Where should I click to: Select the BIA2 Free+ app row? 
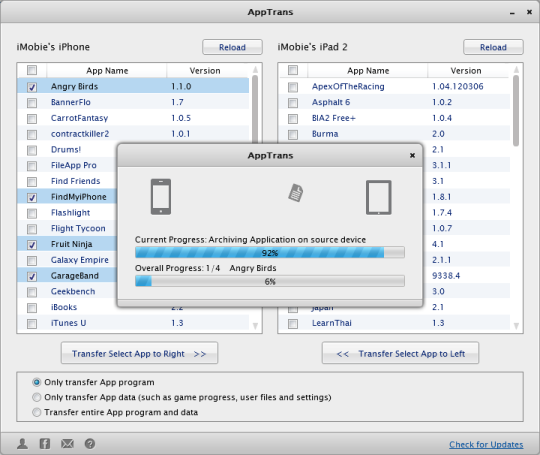(394, 118)
